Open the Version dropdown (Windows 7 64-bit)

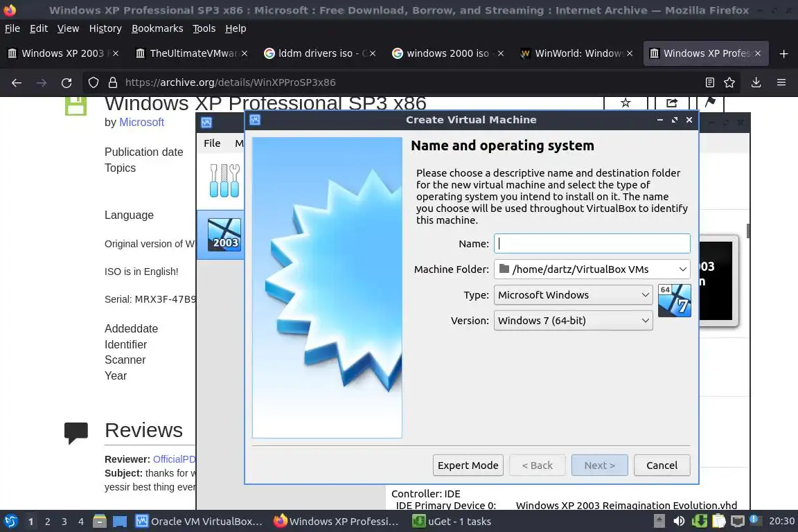coord(573,321)
